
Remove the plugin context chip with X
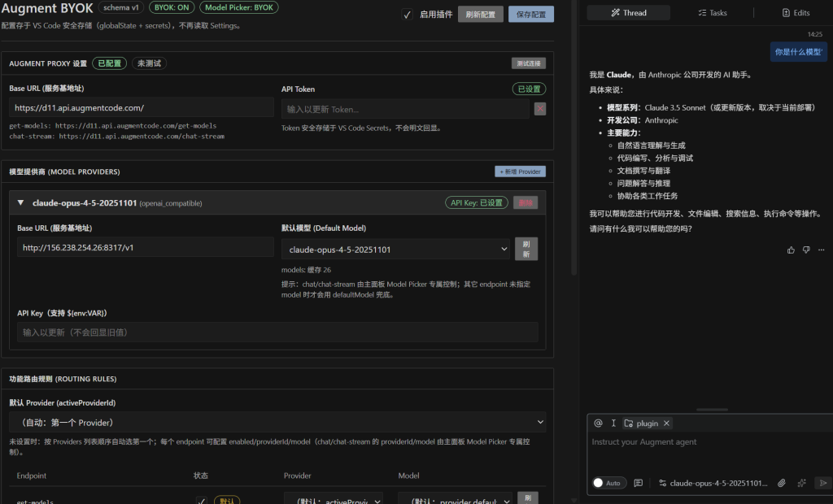click(x=666, y=424)
